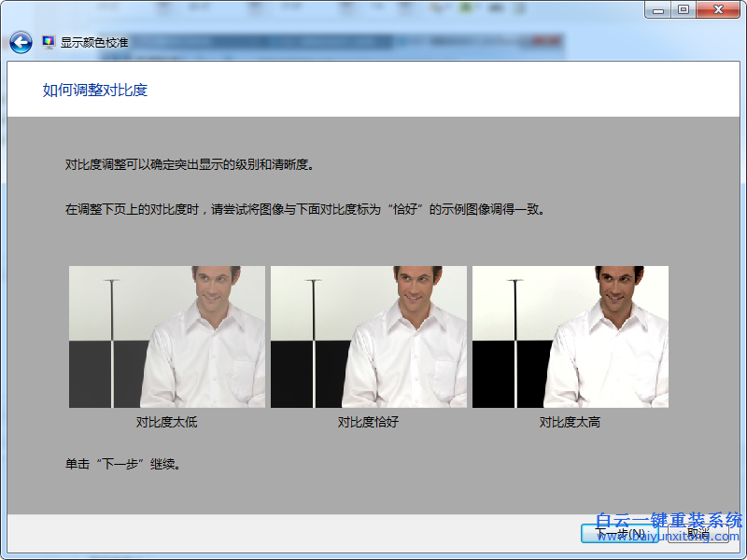Select the 对比度恰好 example image
Image resolution: width=747 pixels, height=560 pixels.
pyautogui.click(x=368, y=336)
